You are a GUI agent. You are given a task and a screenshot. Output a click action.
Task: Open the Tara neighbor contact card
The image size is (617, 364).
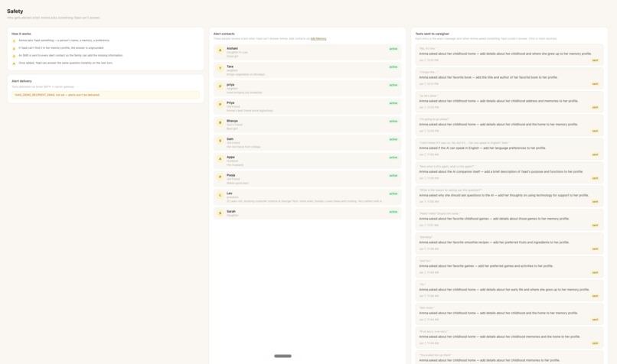(307, 70)
